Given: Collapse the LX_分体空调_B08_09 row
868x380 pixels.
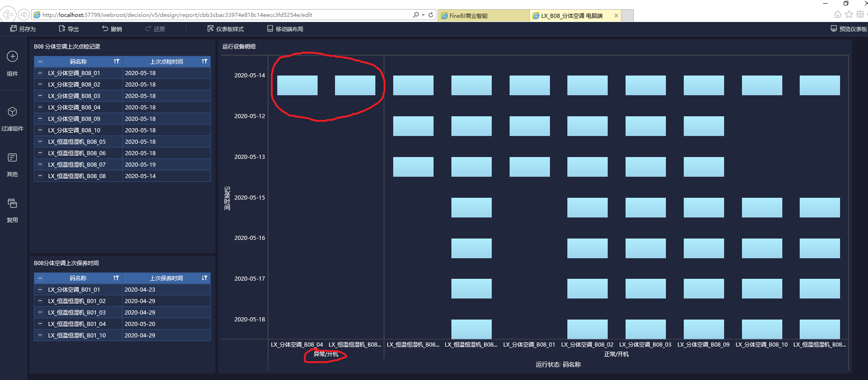Looking at the screenshot, I should coord(40,119).
